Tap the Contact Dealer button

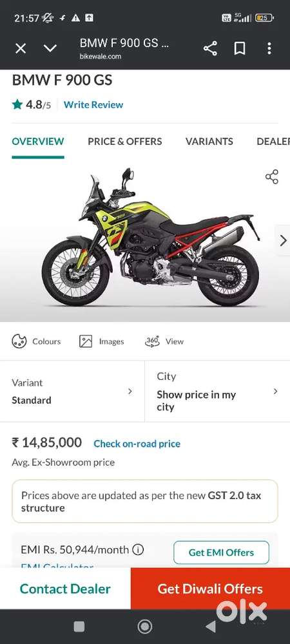coord(65,589)
